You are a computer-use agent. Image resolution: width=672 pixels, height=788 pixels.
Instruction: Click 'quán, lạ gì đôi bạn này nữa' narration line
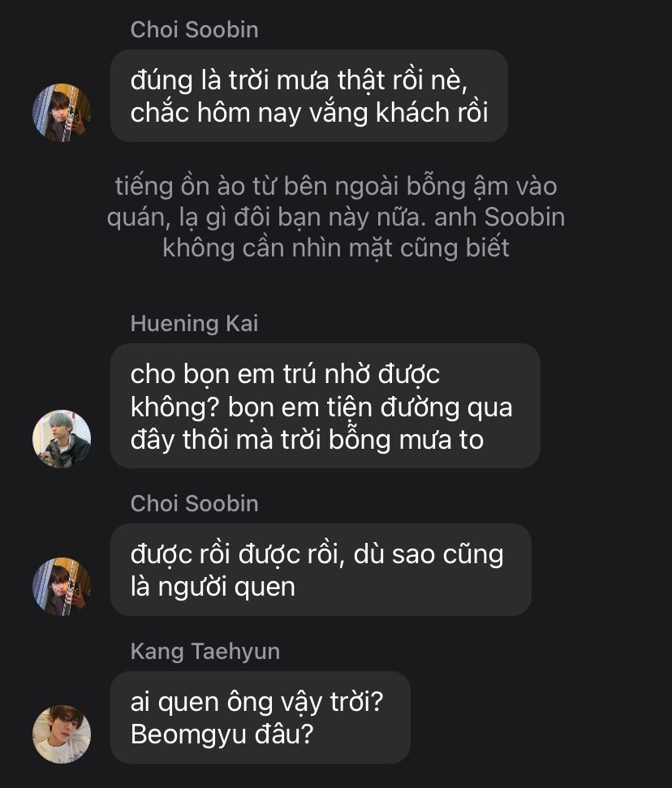tap(336, 217)
